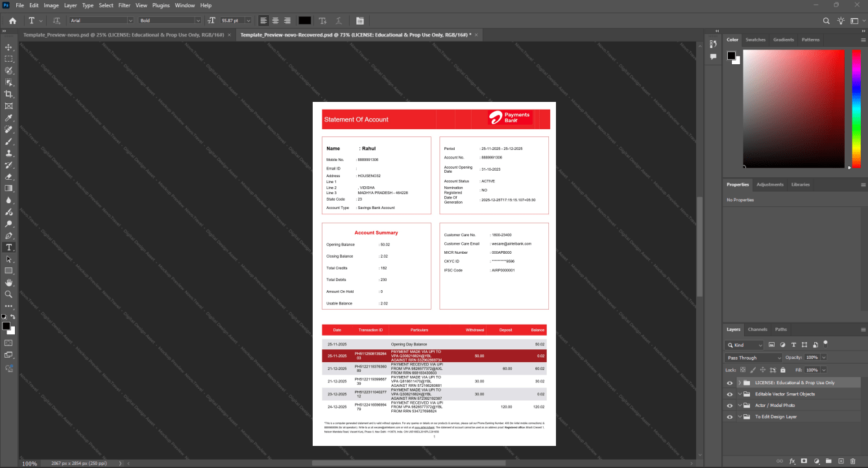Select the Zoom tool in toolbox

click(9, 294)
